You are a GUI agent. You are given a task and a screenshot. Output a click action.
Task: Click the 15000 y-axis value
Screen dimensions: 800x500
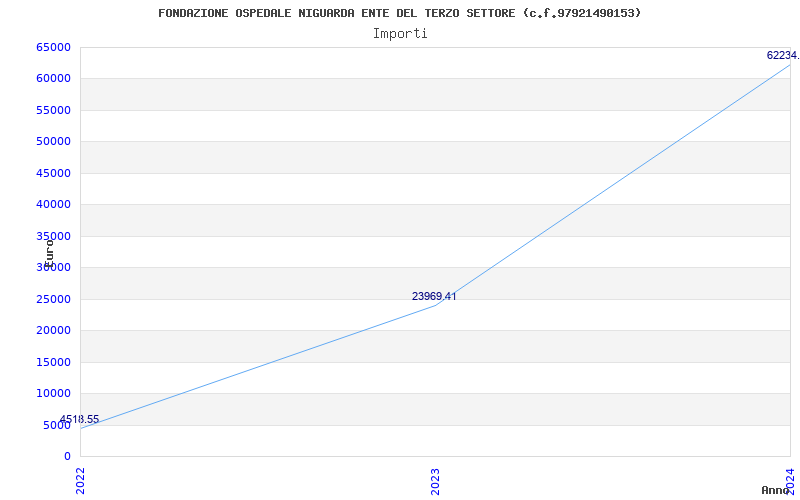(x=53, y=362)
